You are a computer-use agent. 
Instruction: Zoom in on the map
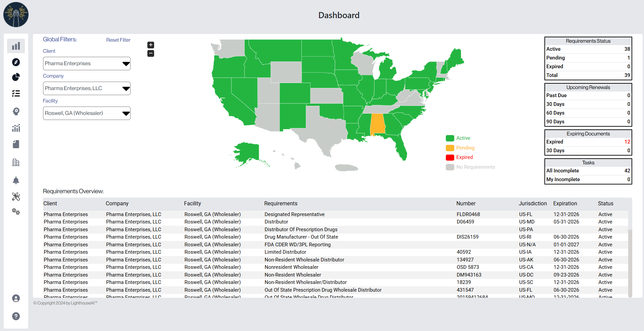tap(151, 45)
